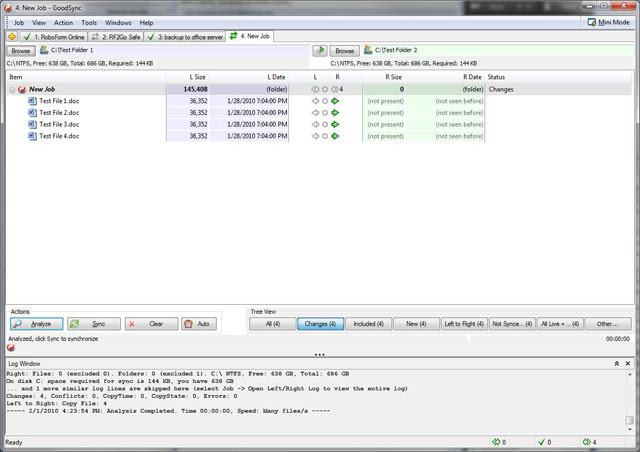Click the three-dot splitter above Log Window

(320, 354)
